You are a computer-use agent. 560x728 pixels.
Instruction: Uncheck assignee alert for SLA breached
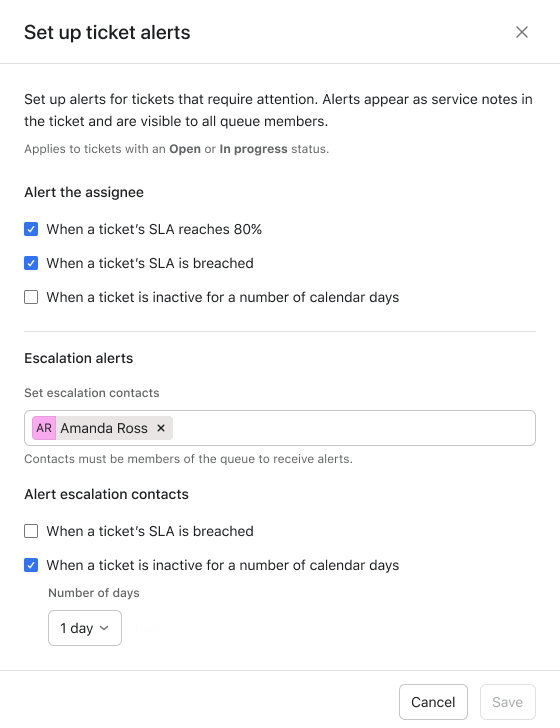(31, 263)
